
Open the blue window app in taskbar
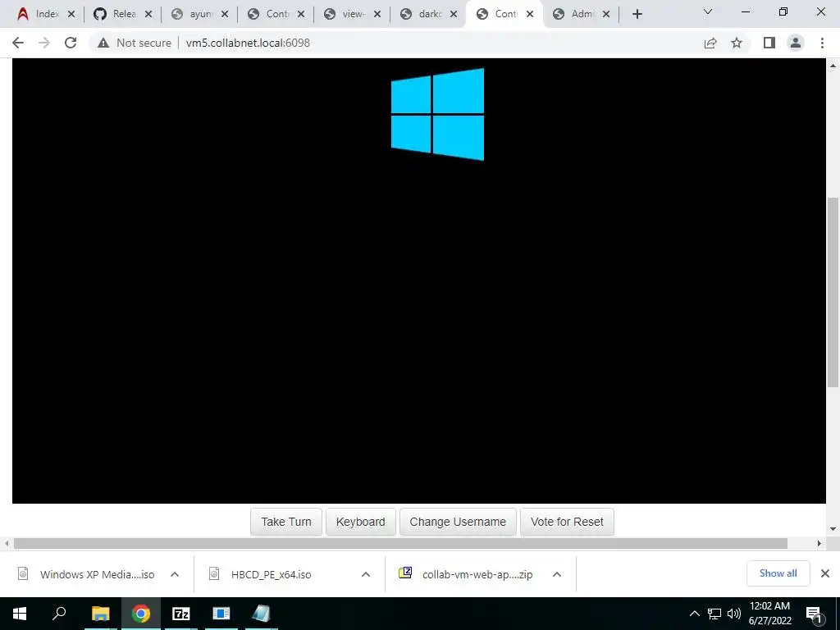(221, 614)
